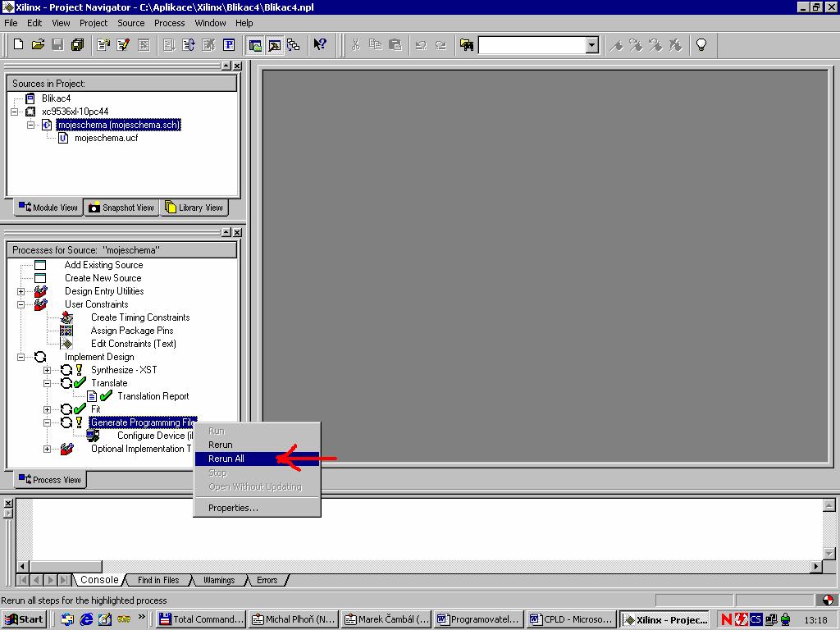Collapse the mojeschema schematic node

click(x=30, y=125)
